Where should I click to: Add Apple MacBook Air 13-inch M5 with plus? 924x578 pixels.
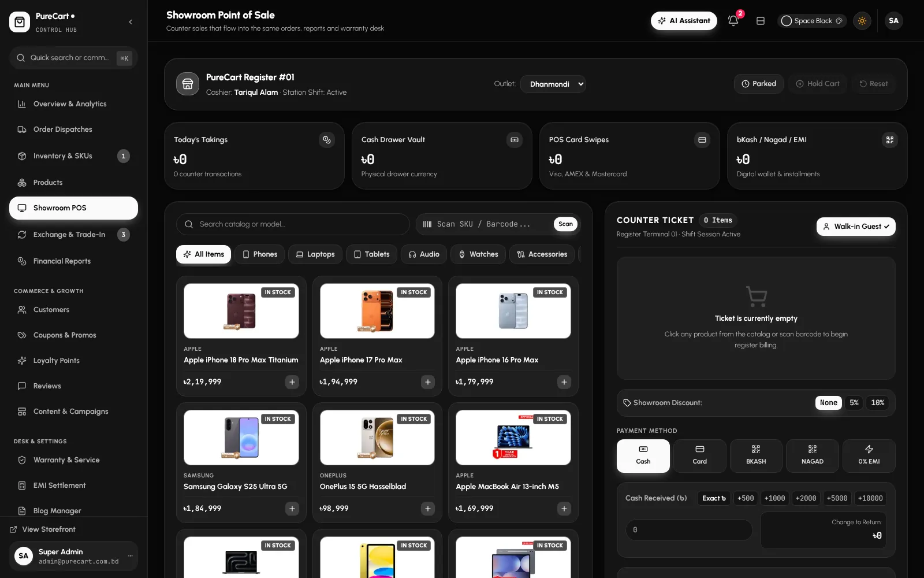point(564,509)
